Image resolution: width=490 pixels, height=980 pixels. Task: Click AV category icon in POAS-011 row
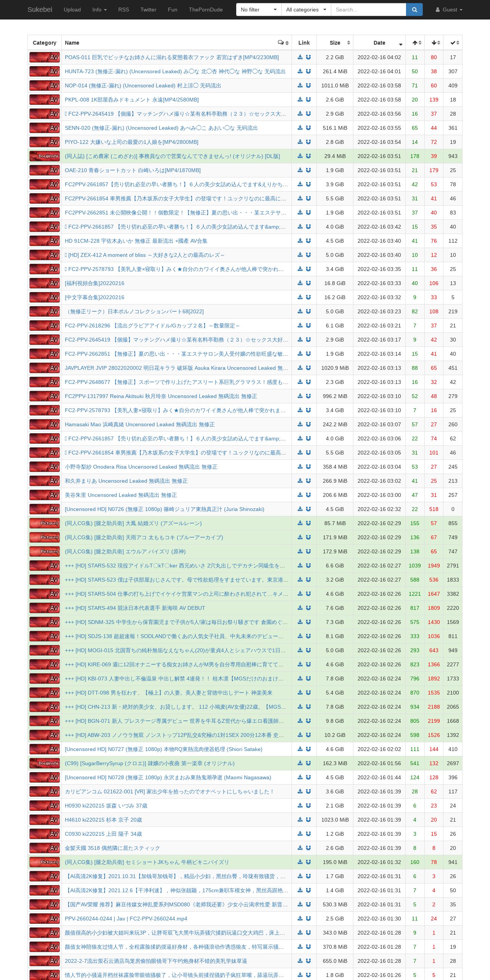pyautogui.click(x=45, y=57)
